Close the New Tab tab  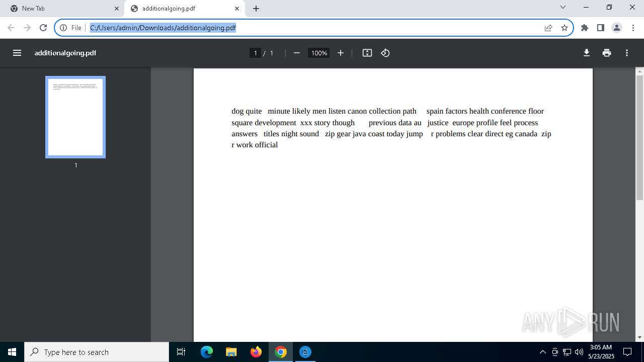(117, 9)
